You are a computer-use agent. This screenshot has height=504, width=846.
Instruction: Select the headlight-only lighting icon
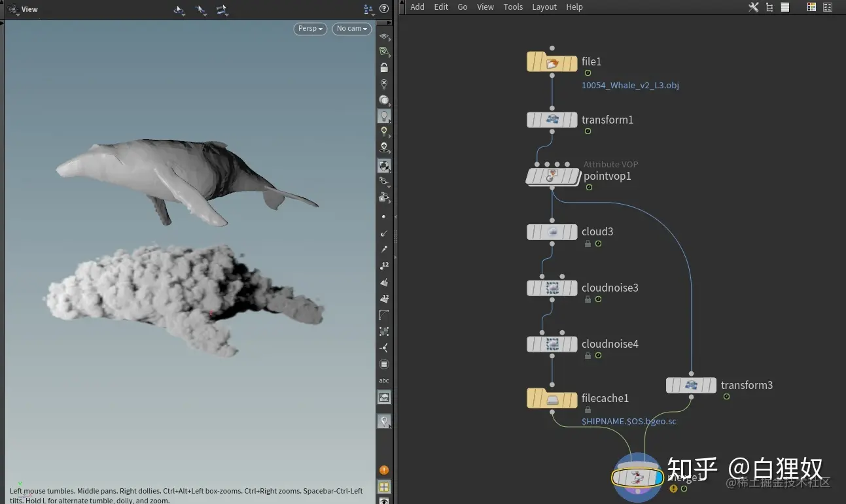(384, 100)
